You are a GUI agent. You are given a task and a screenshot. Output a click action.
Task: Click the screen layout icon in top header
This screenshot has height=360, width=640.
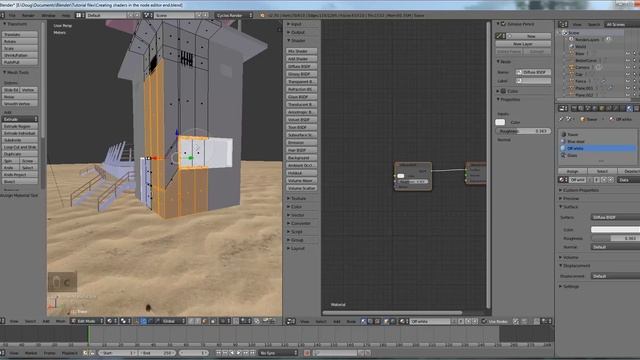point(80,16)
